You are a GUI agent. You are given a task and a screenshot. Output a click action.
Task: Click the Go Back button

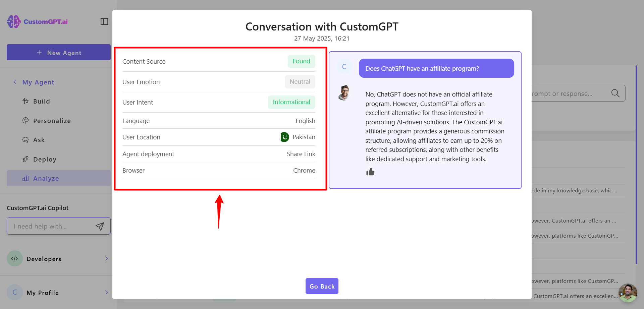point(322,286)
